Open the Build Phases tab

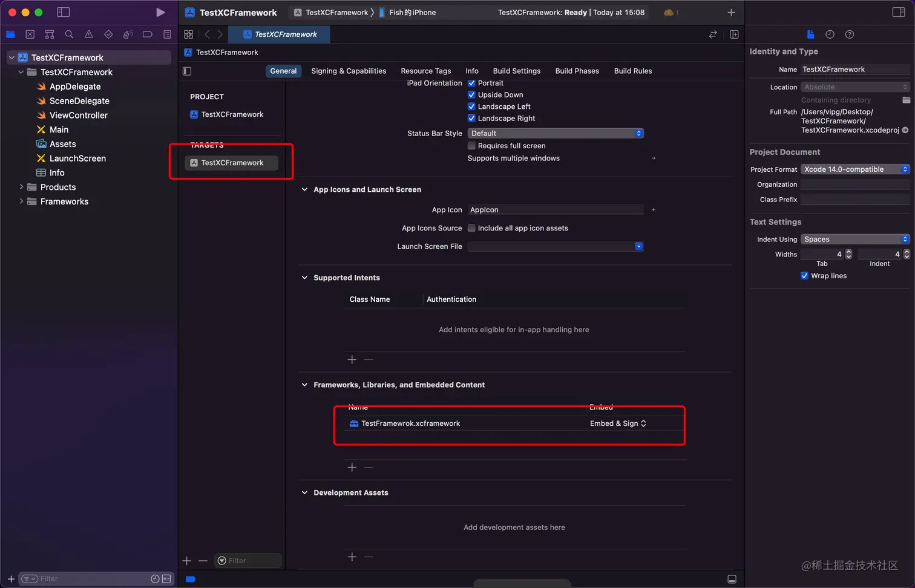(577, 71)
